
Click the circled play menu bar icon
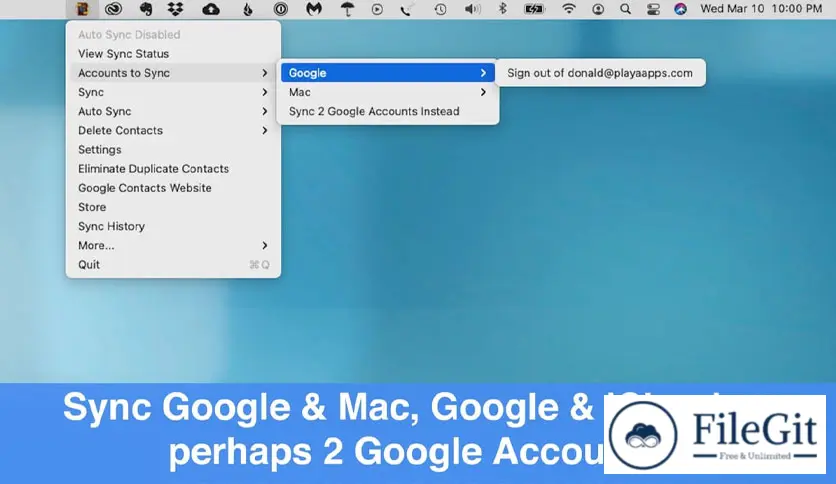tap(377, 9)
